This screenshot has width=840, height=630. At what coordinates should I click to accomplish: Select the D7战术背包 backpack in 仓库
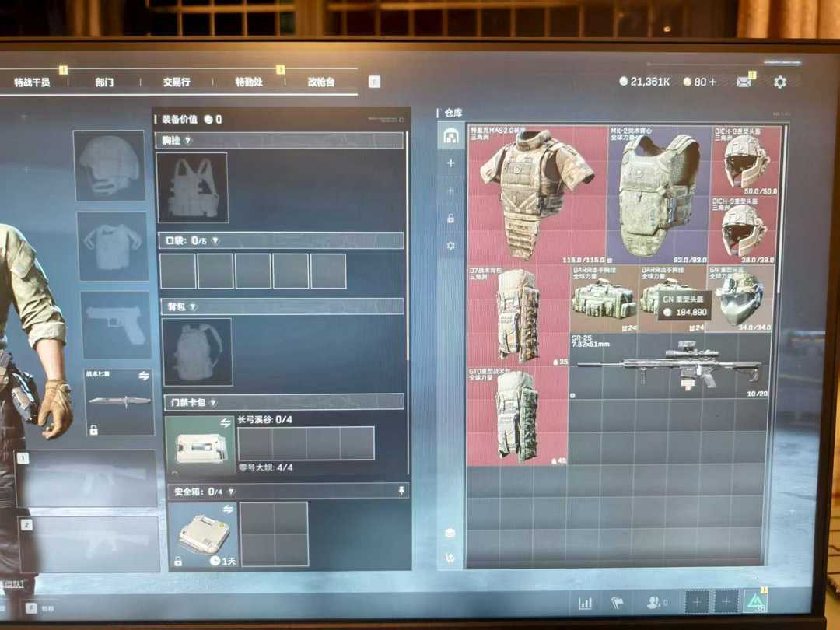[x=519, y=316]
